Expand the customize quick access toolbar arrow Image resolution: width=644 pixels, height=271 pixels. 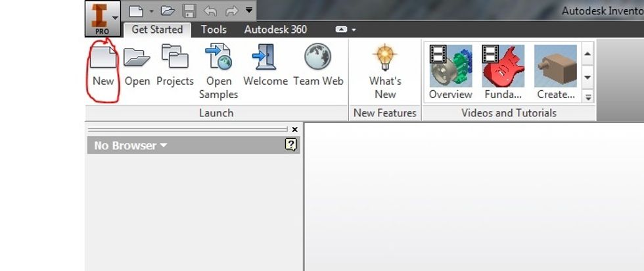[248, 11]
